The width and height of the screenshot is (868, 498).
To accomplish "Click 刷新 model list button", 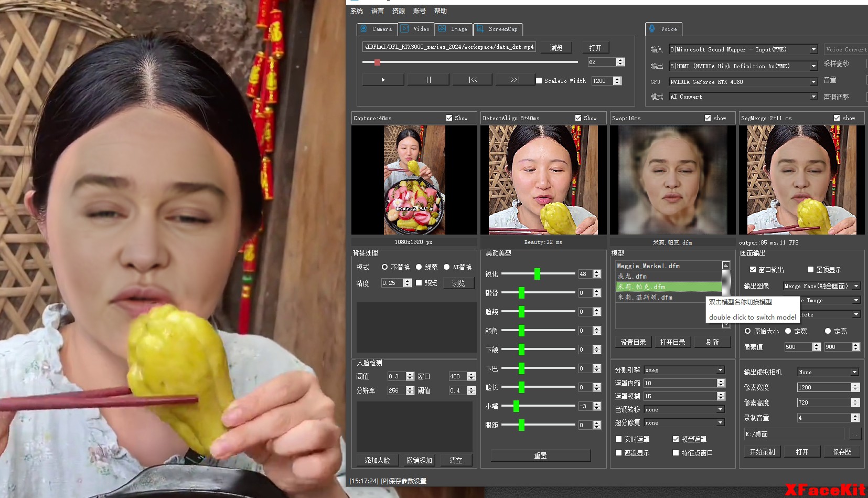I will 712,342.
